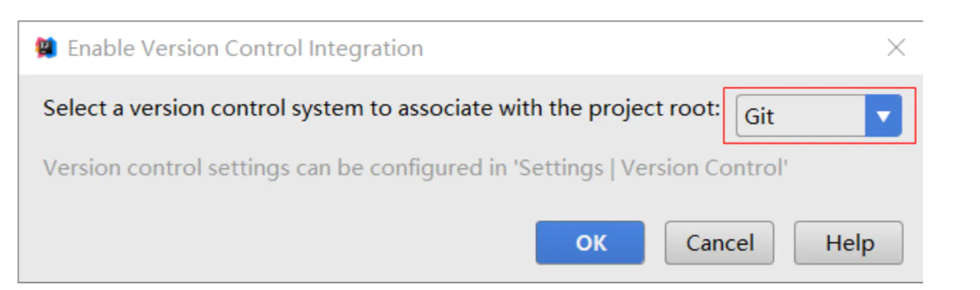
Task: Close the Enable Version Control Integration dialog
Action: (896, 48)
